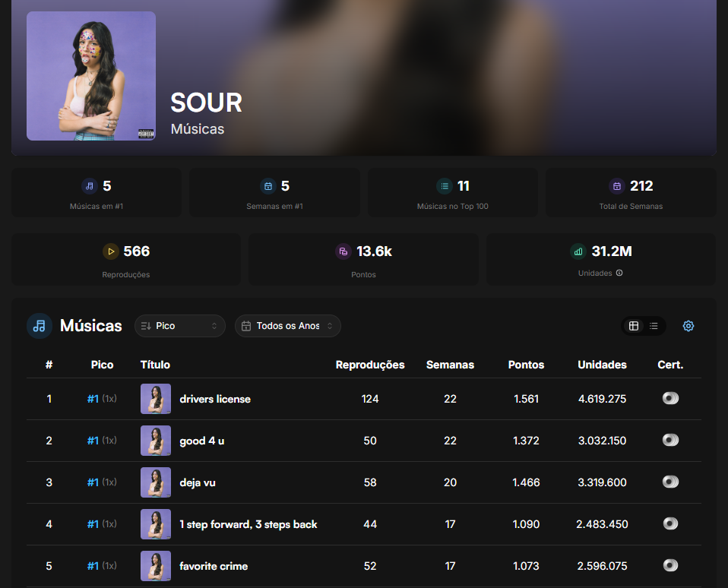This screenshot has width=728, height=588.
Task: Click the certification disc for deja vu
Action: (670, 482)
